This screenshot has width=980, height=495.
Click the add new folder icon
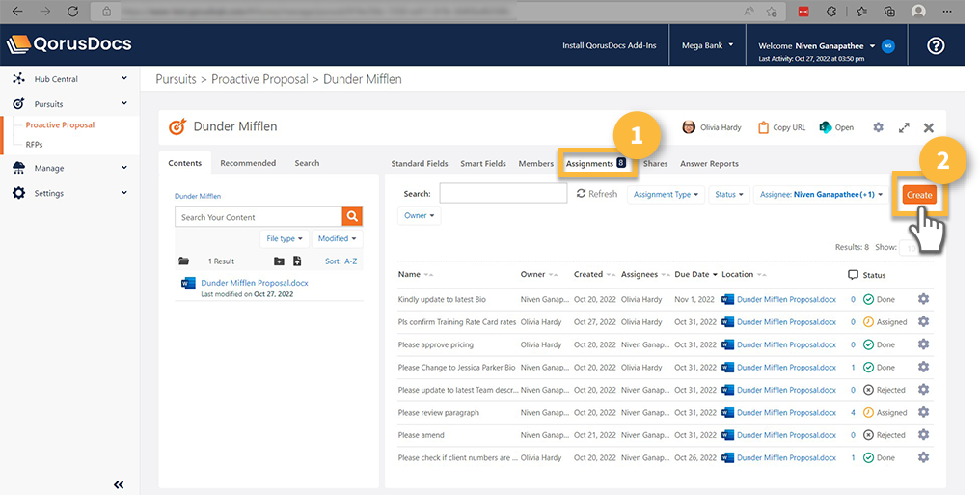pyautogui.click(x=279, y=261)
